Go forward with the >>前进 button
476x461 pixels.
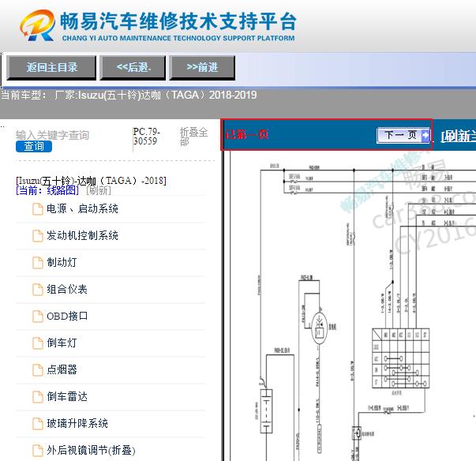[202, 68]
